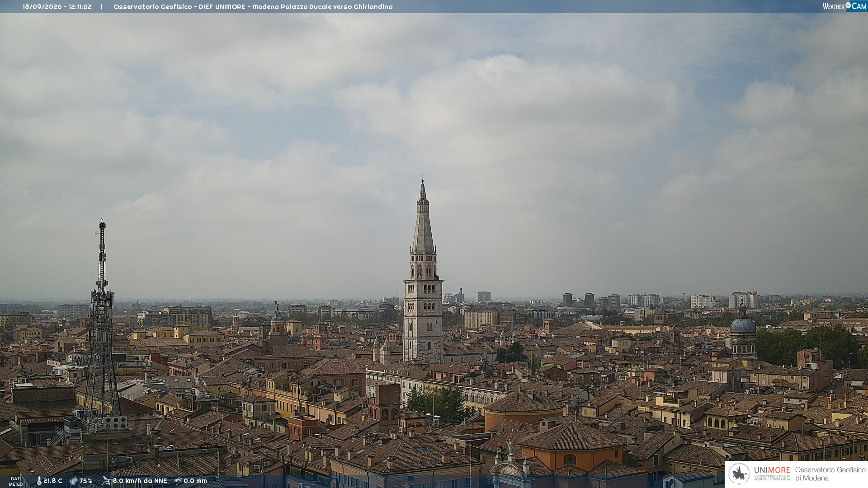The width and height of the screenshot is (868, 488).
Task: Click the 0.0 mm rainfall value
Action: pos(195,481)
